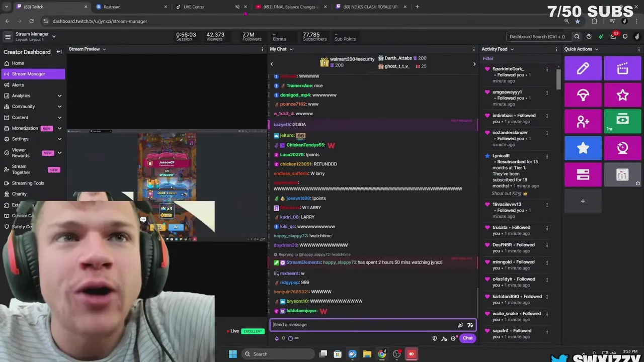Open Stream Preview panel options menu
644x362 pixels.
[x=262, y=49]
